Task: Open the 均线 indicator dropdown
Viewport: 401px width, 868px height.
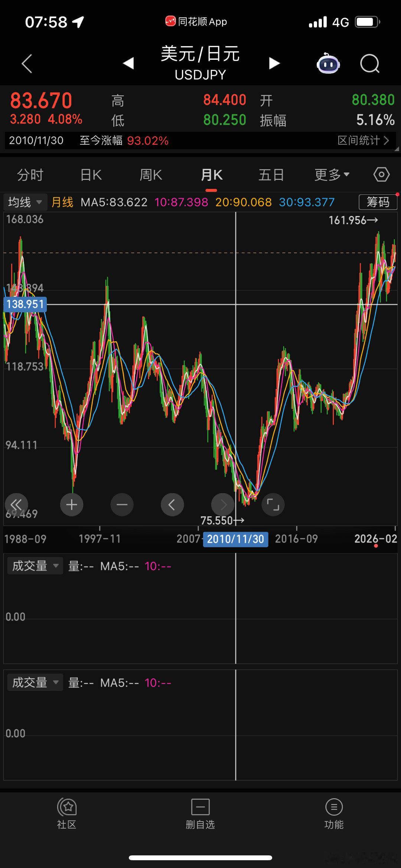Action: [25, 202]
